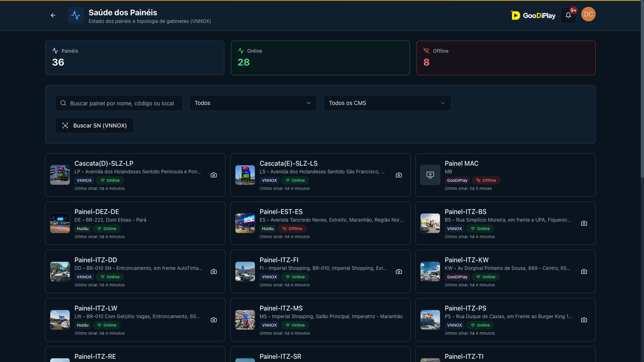Viewport: 644px width, 362px height.
Task: Click the Painel-ITZ-RE title
Action: click(95, 356)
